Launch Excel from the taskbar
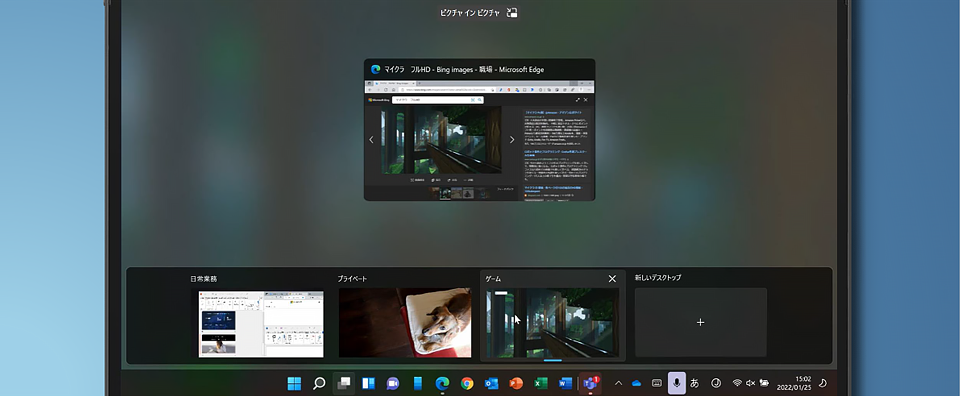 coord(541,384)
